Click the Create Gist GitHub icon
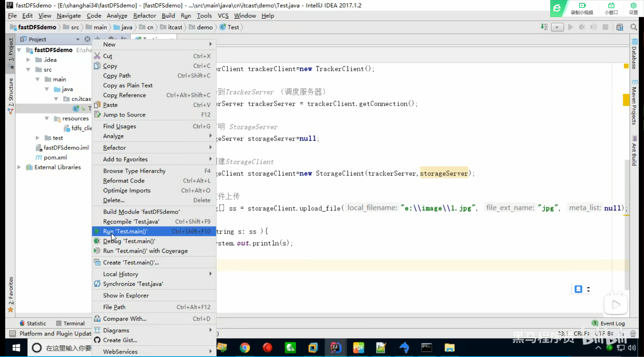The height and width of the screenshot is (357, 644). tap(97, 340)
